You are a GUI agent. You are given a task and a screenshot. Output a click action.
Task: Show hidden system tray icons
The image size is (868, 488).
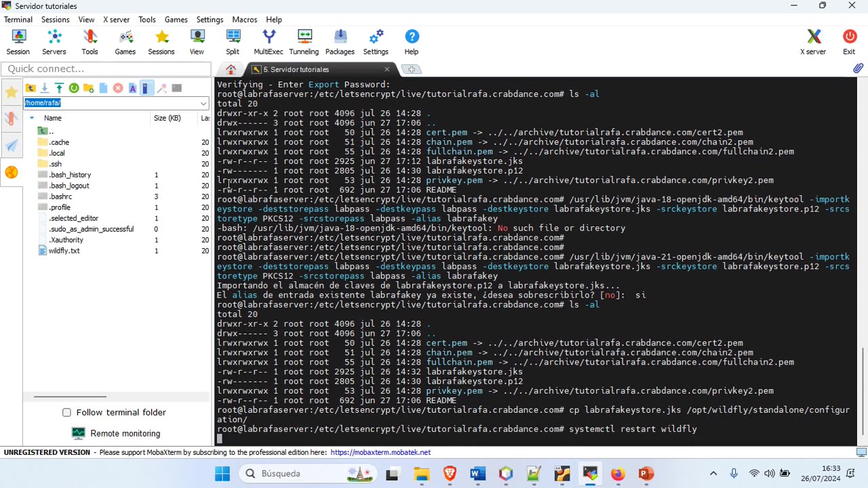click(x=713, y=474)
